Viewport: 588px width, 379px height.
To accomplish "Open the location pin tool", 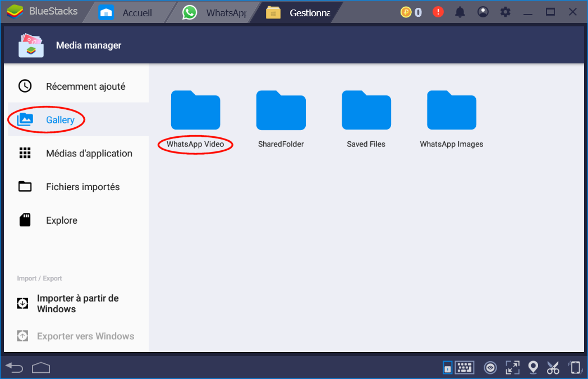I will click(x=533, y=368).
